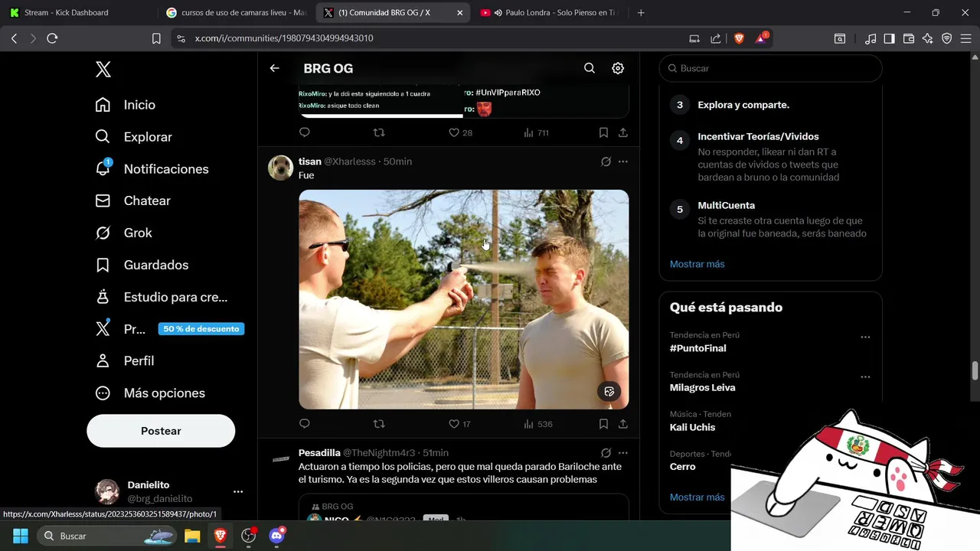Edit image with Grok on the photo
Viewport: 980px width, 551px height.
click(609, 391)
